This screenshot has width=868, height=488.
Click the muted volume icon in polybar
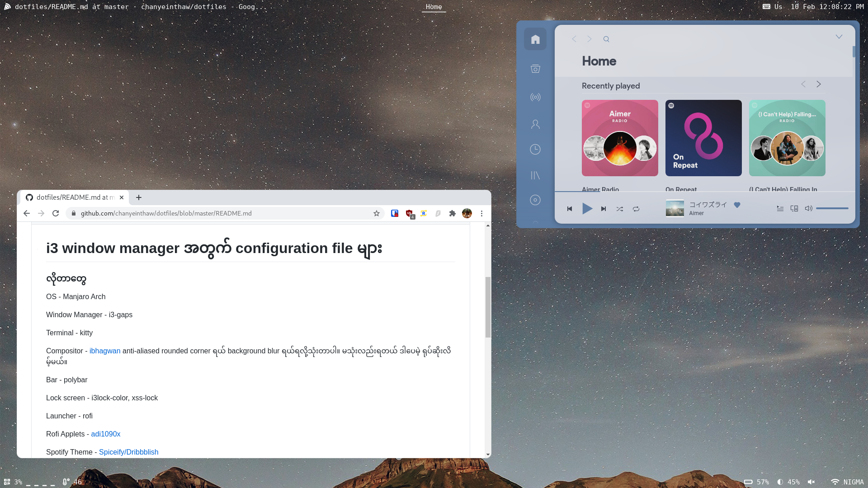tap(811, 482)
